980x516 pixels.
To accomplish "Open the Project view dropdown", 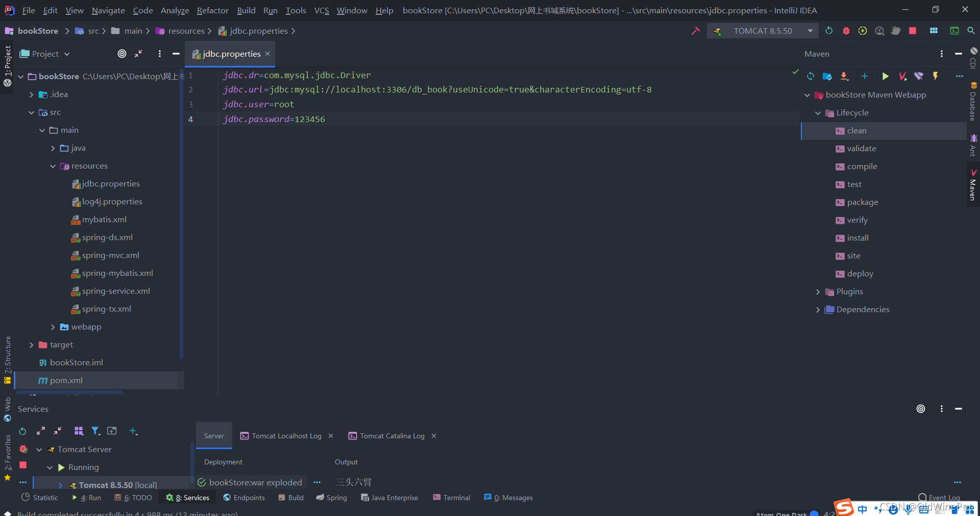I will 45,54.
